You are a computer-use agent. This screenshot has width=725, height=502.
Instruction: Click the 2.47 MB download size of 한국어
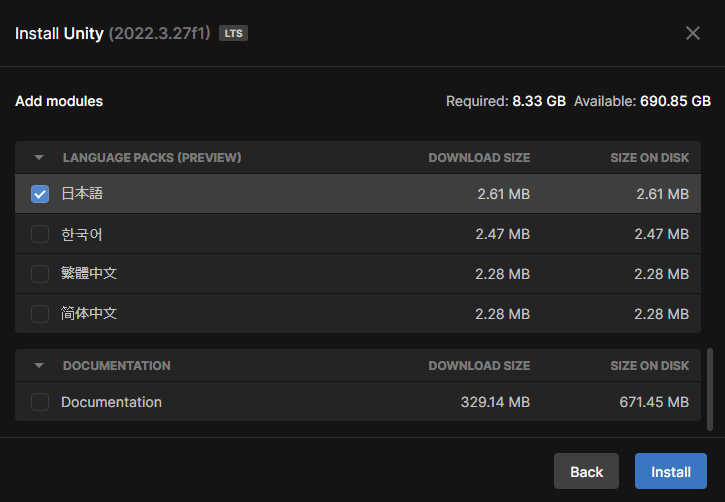pos(503,234)
